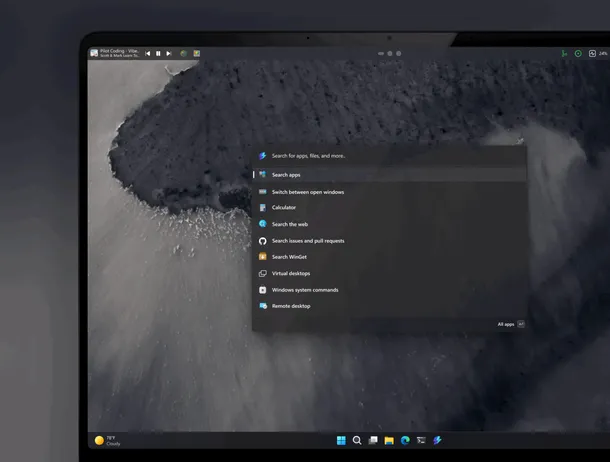Screen dimensions: 610x462
Task: Click the green globe icon in top bar
Action: pos(184,53)
